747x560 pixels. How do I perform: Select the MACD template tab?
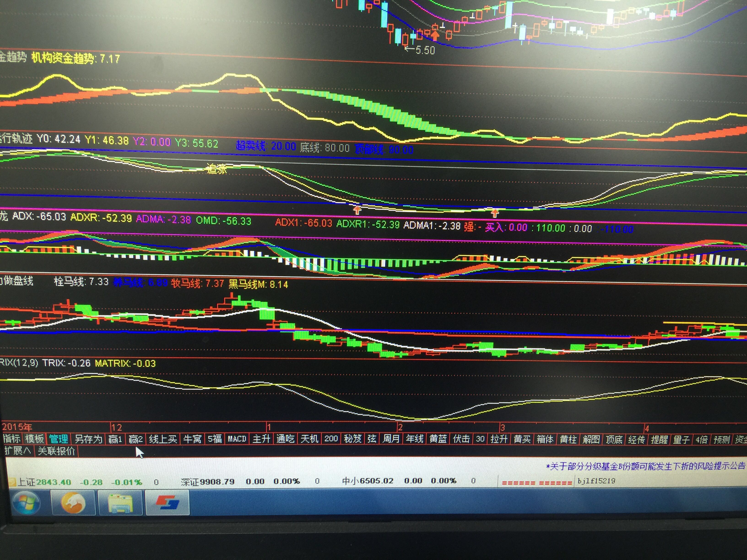pyautogui.click(x=237, y=439)
